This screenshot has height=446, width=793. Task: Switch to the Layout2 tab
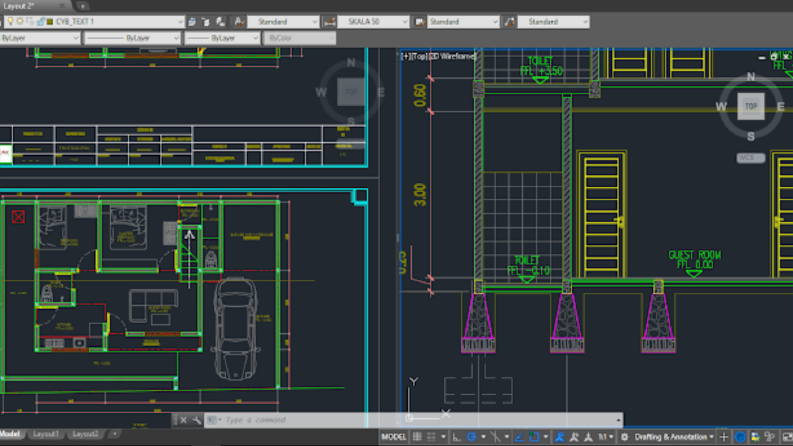click(85, 434)
